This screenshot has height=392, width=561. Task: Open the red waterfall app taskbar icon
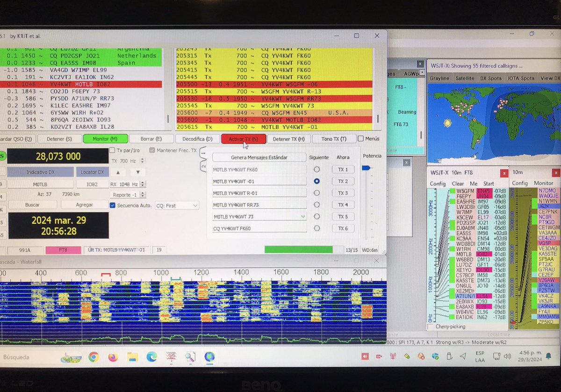pyautogui.click(x=171, y=357)
